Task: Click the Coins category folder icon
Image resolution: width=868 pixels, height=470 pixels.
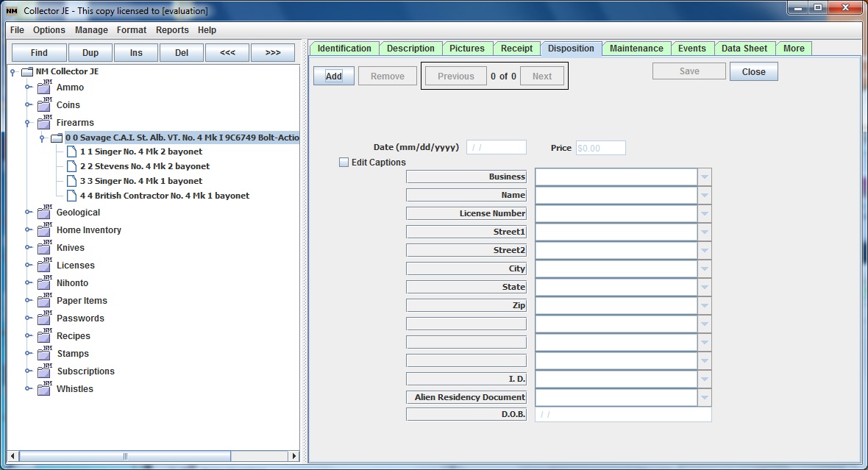Action: point(44,105)
